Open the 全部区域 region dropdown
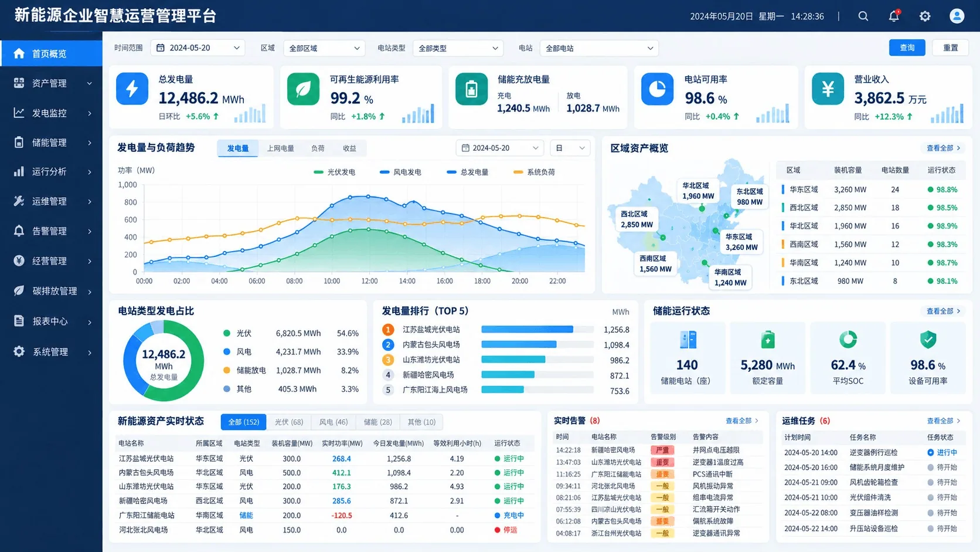 point(324,48)
